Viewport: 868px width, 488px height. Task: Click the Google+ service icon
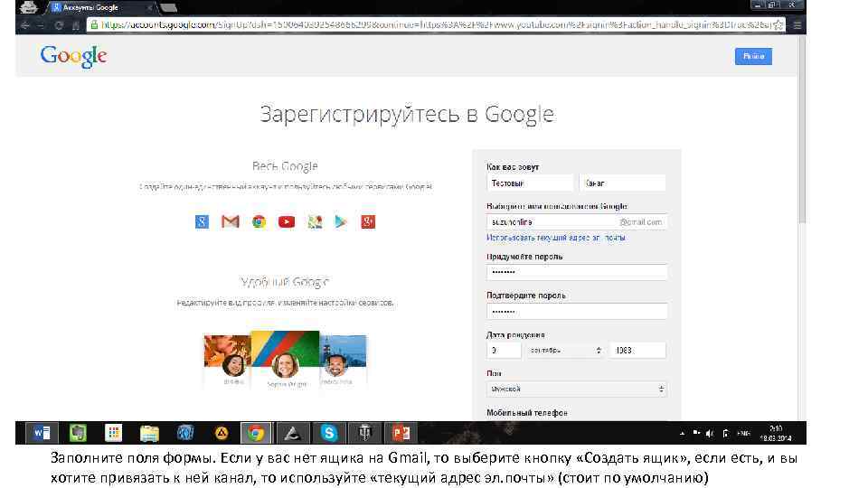[368, 222]
